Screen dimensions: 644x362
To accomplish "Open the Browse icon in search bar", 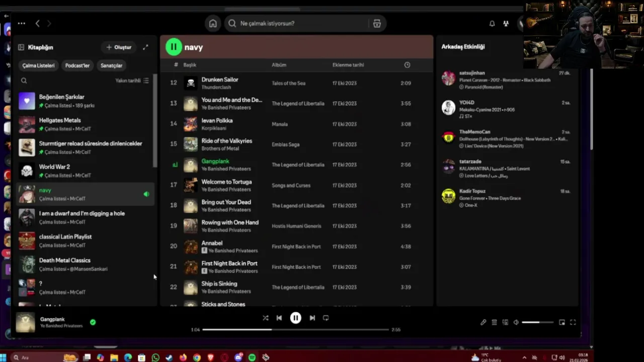I will pos(377,24).
